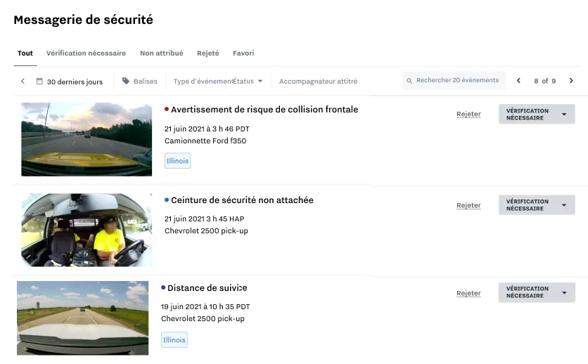Viewport: 588px width, 364px height.
Task: Click the '8 of 9' page indicator
Action: tap(544, 81)
